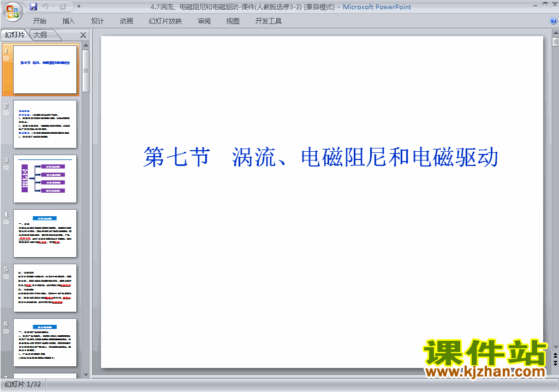
Task: Click the Redo icon in quick access toolbar
Action: tap(63, 7)
